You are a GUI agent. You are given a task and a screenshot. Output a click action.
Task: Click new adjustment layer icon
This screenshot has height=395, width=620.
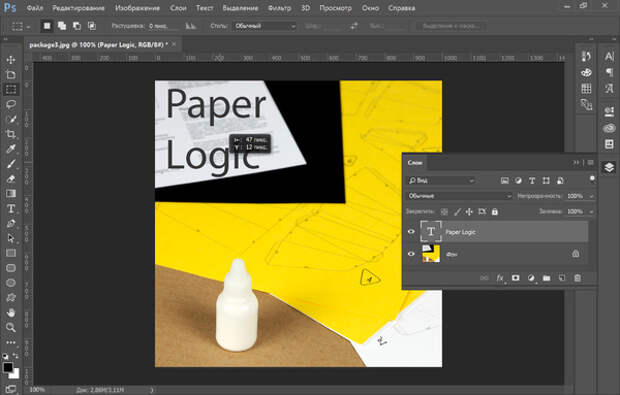pos(531,278)
